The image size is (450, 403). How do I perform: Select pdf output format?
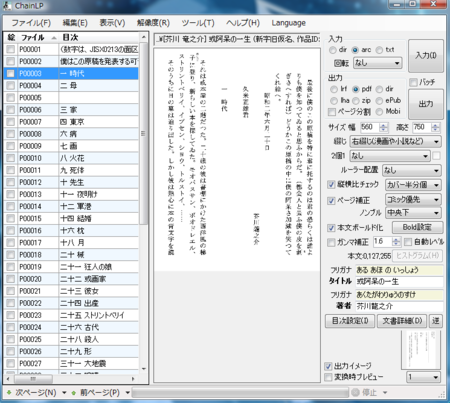[355, 89]
